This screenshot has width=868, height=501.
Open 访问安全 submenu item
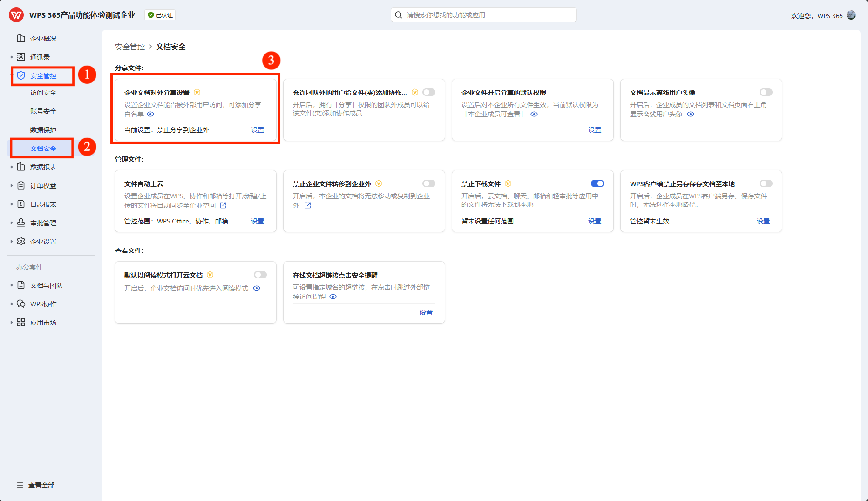coord(43,93)
